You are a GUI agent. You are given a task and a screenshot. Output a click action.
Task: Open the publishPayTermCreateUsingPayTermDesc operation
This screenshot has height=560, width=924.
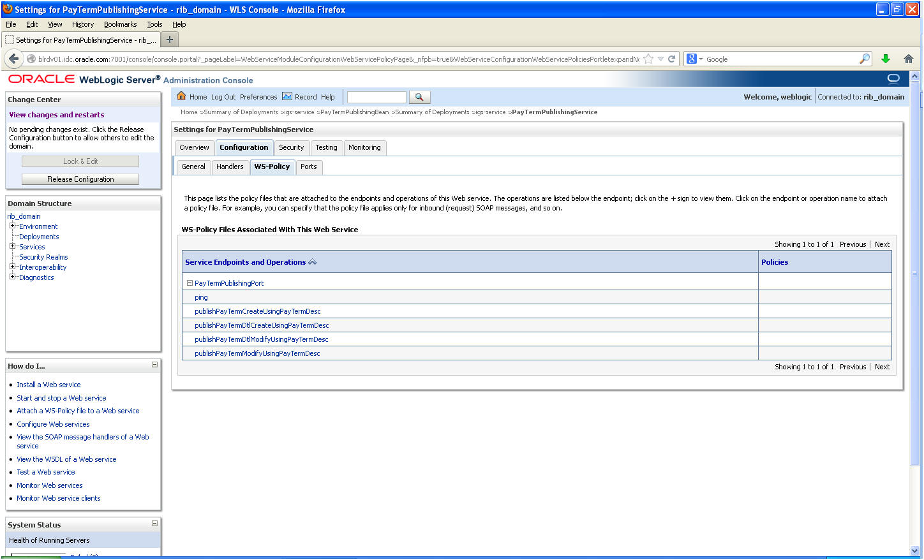[258, 311]
